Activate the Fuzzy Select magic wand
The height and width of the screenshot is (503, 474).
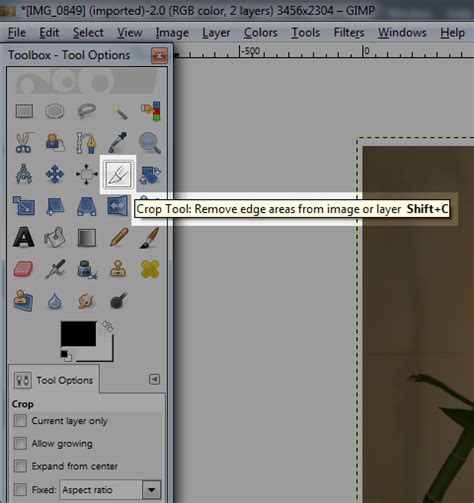tap(119, 111)
